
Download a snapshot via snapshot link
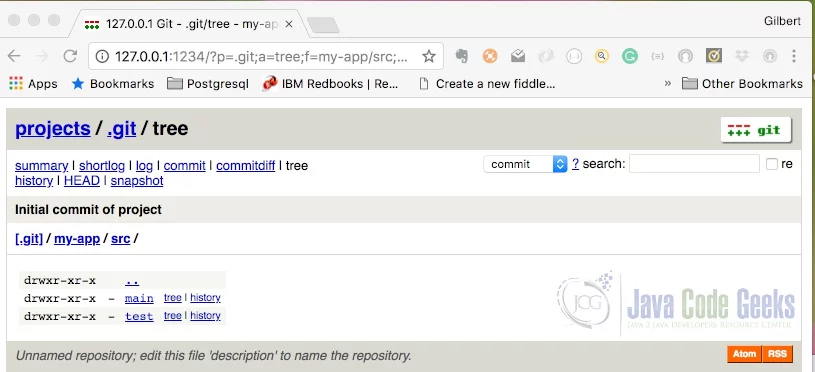click(137, 181)
